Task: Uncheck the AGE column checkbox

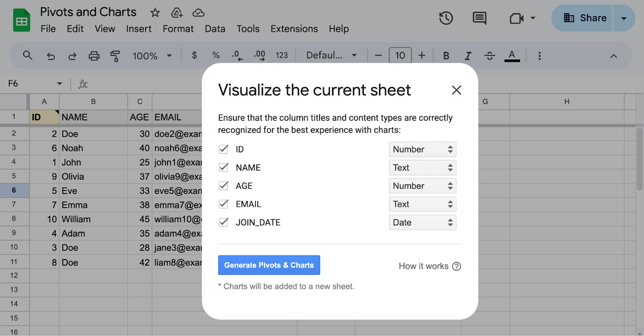Action: tap(223, 185)
